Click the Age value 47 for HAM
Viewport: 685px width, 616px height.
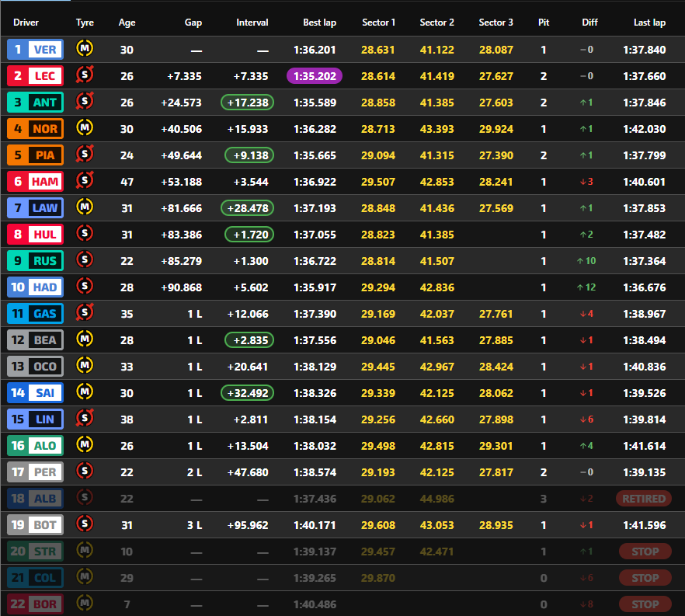click(x=127, y=182)
